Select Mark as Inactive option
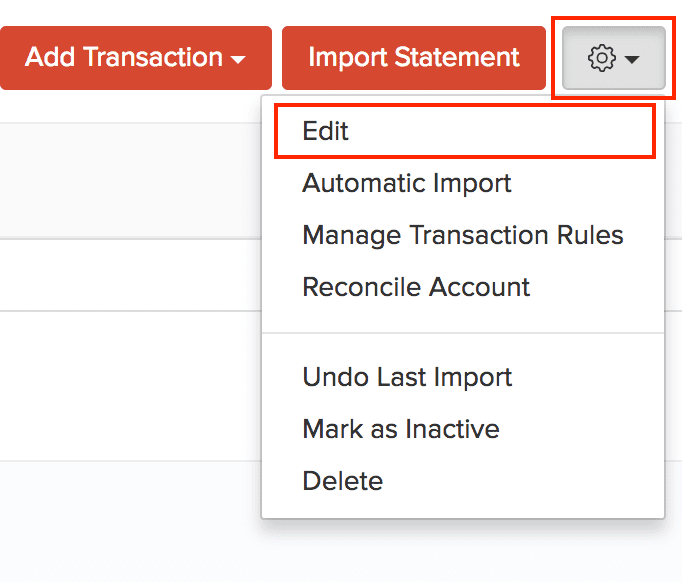 point(401,429)
